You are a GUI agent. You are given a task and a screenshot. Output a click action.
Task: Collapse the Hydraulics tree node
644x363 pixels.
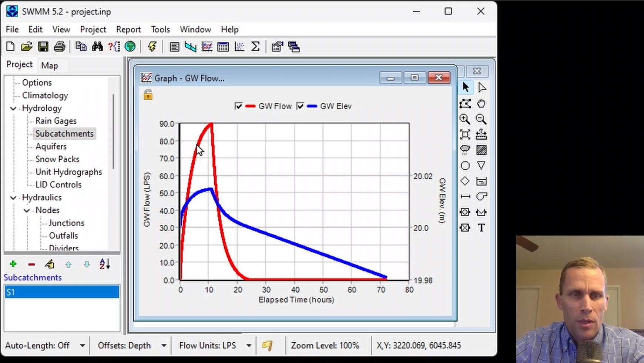[x=13, y=198]
